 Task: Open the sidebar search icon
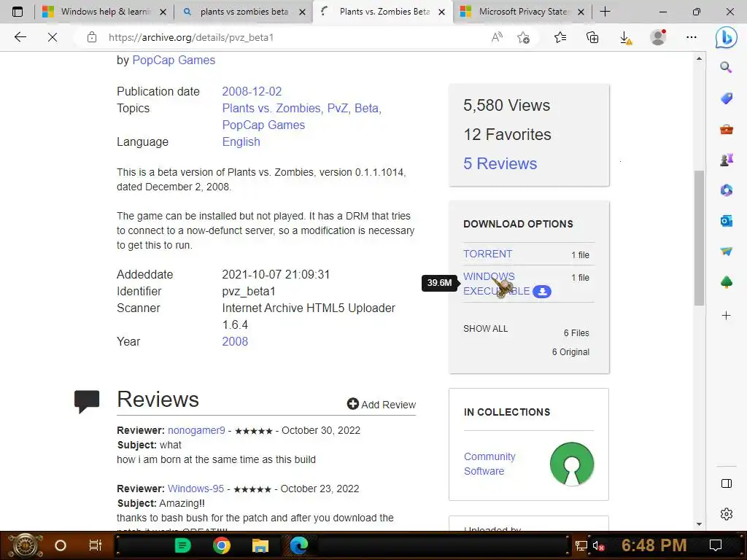[x=726, y=67]
